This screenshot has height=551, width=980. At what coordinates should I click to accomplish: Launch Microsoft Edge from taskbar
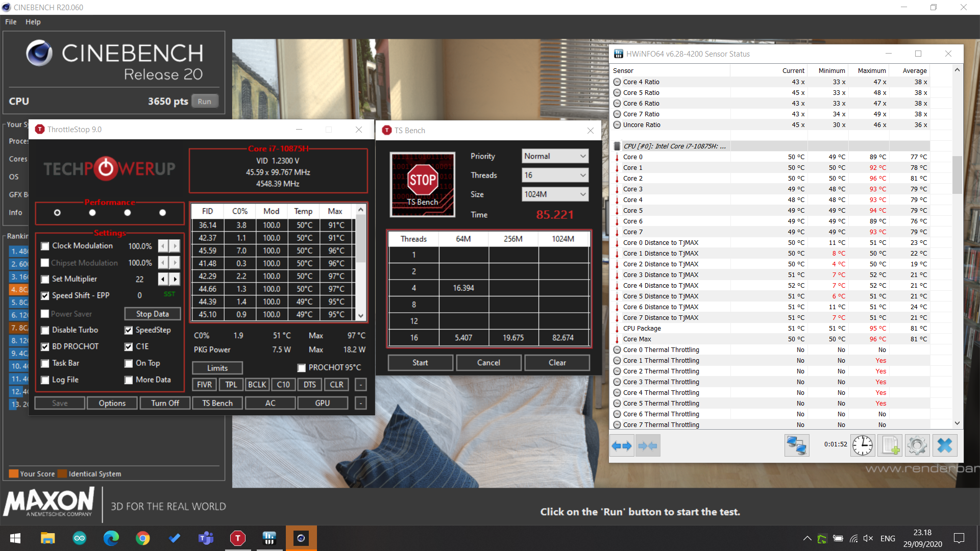pyautogui.click(x=111, y=538)
